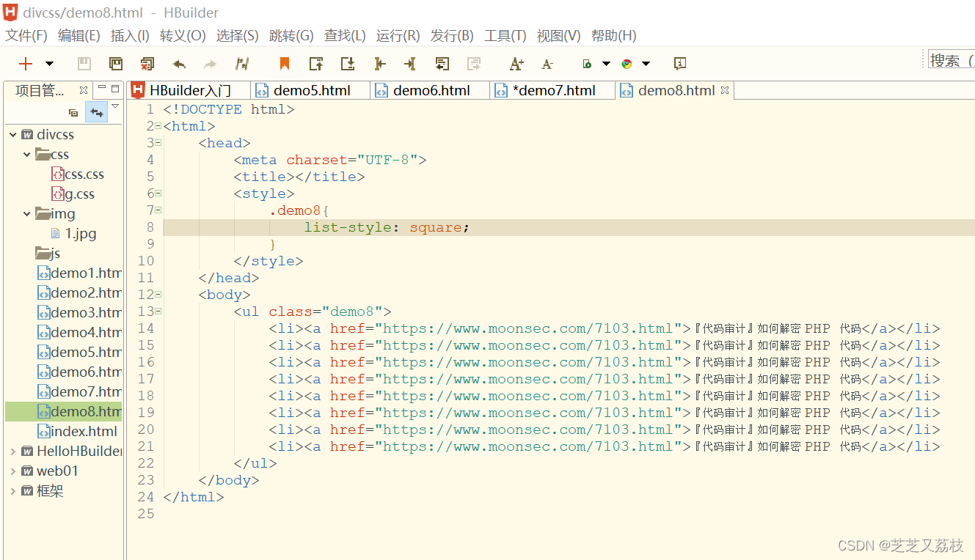
Task: Select g.css in the project tree
Action: (x=73, y=194)
